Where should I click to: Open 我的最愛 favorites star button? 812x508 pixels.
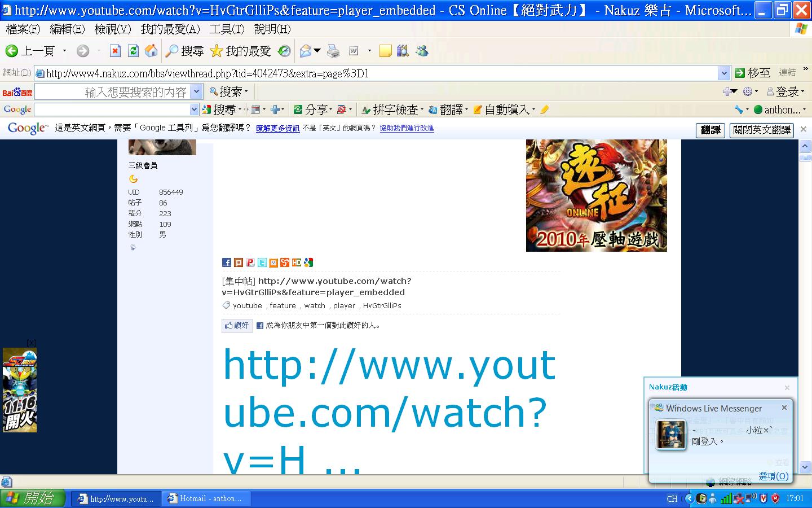[x=240, y=51]
